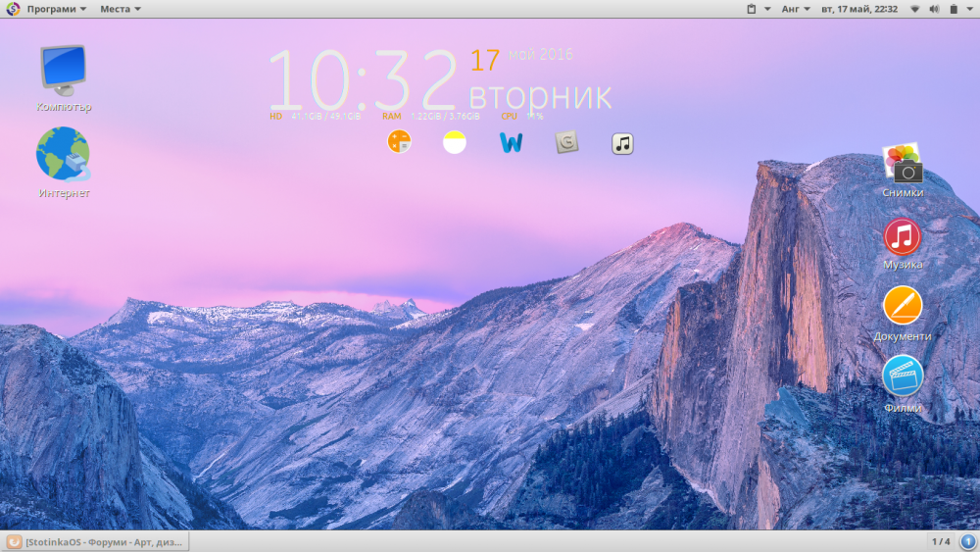Click the вторник weekday text
The height and width of the screenshot is (552, 980).
coord(540,96)
